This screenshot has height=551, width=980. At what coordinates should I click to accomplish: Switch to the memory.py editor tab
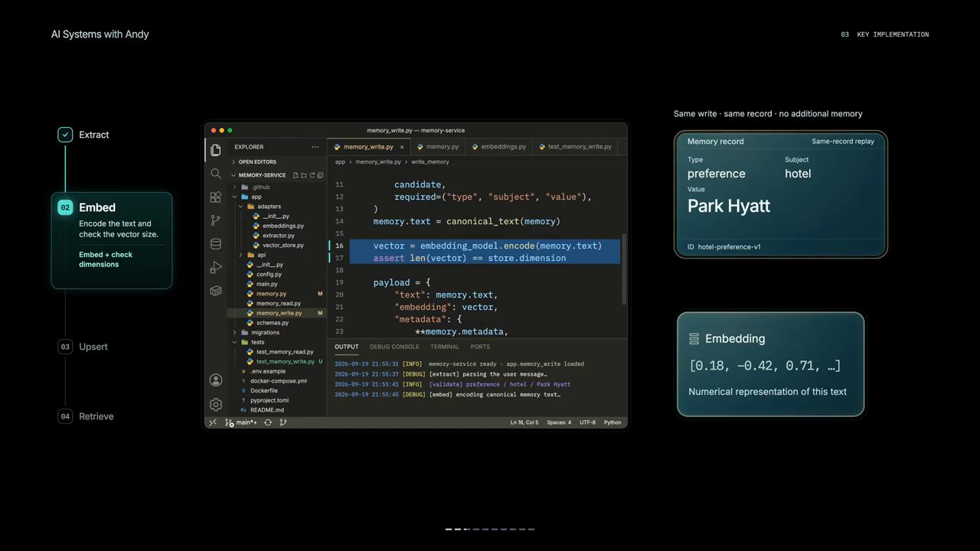[x=438, y=147]
